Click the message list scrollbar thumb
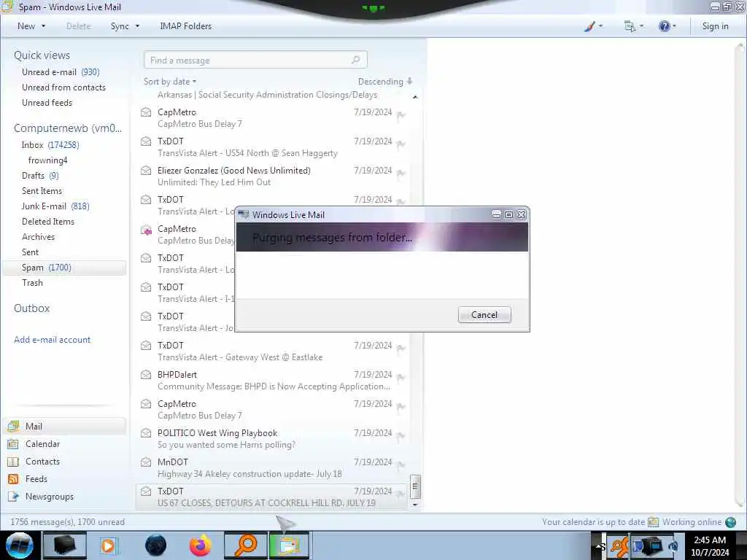Viewport: 747px width, 560px height. point(415,486)
